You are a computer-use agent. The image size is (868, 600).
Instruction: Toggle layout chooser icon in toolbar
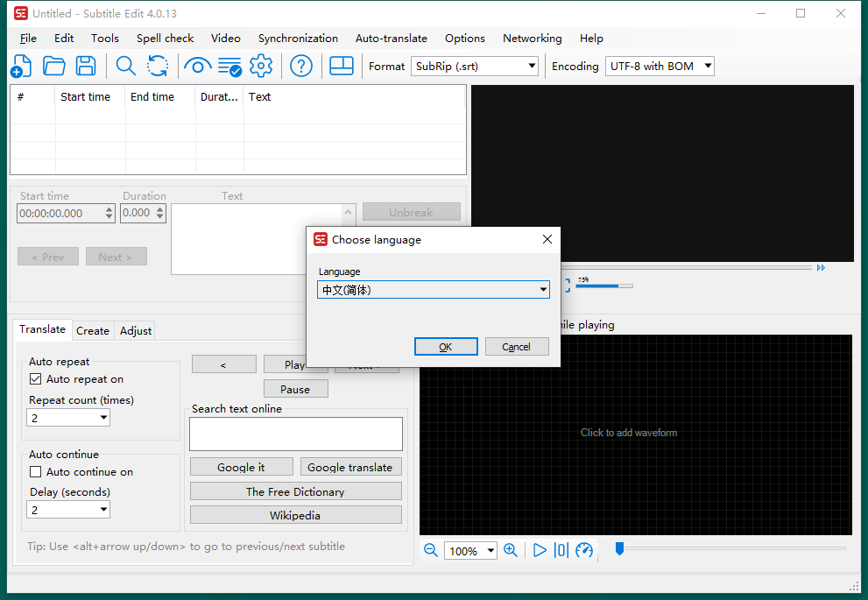pyautogui.click(x=341, y=66)
